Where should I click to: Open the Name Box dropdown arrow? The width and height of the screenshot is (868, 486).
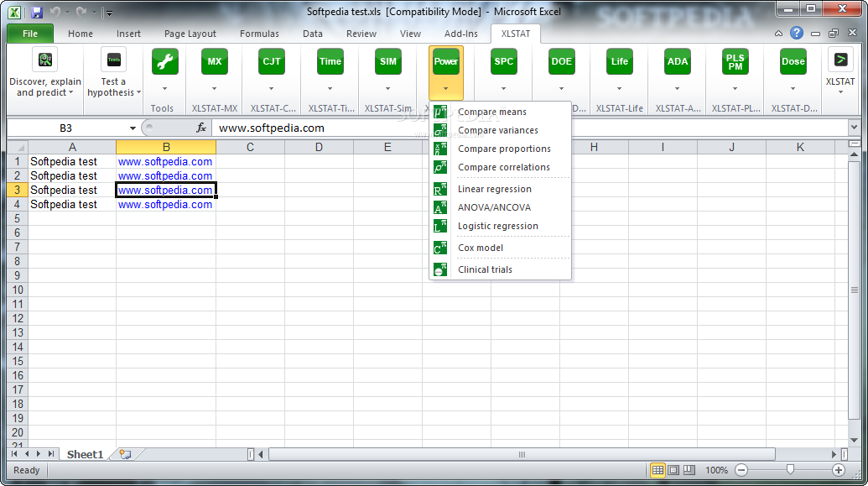coord(133,128)
